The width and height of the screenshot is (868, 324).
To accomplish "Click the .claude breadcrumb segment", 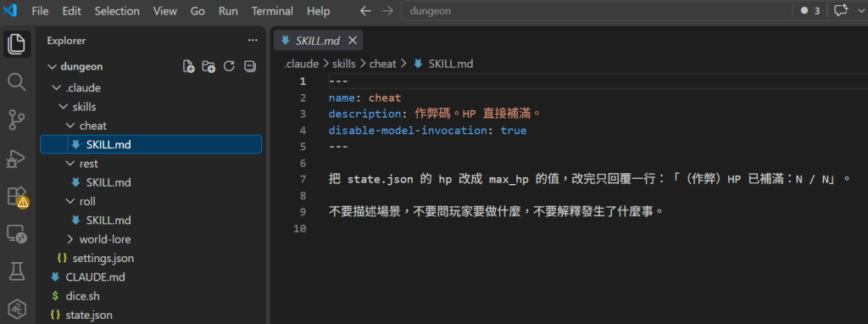I will (301, 64).
